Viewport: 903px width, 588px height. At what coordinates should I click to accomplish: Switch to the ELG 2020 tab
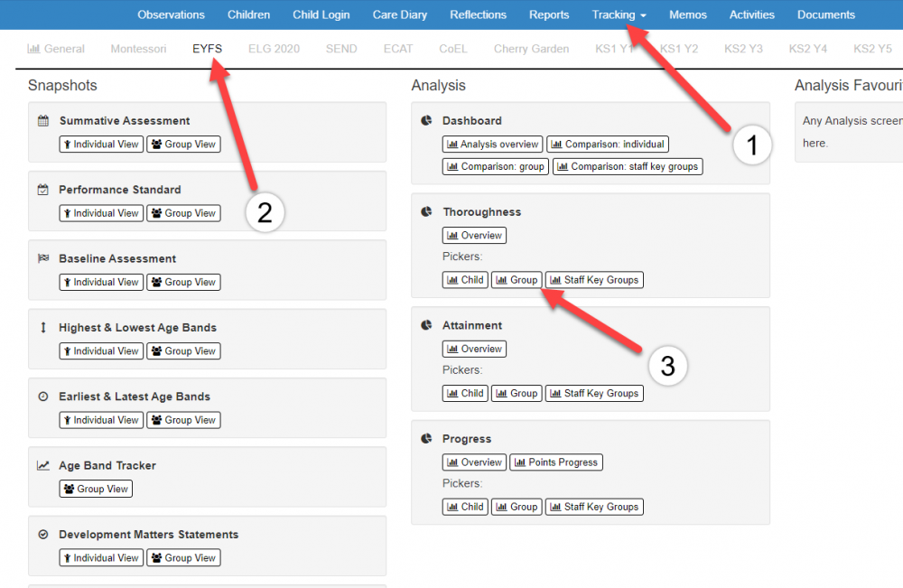pyautogui.click(x=274, y=49)
